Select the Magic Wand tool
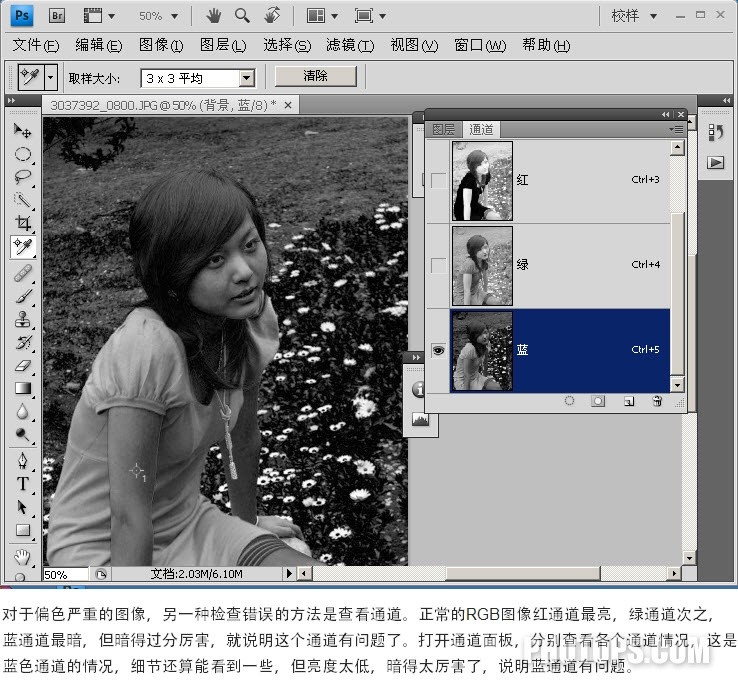 tap(22, 200)
